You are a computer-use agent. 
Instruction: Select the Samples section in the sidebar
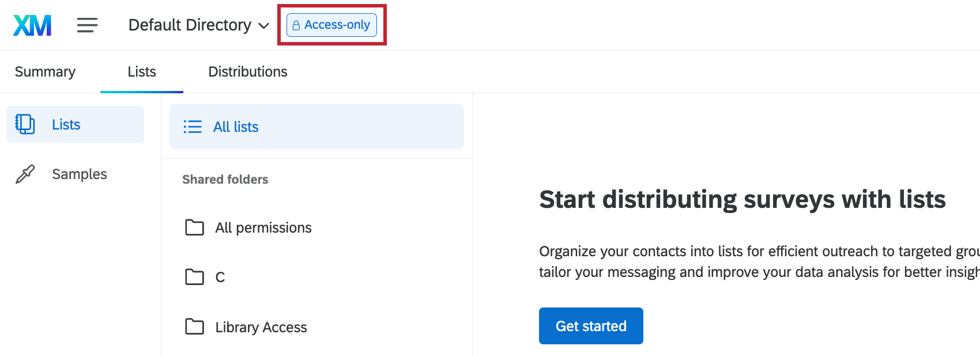[79, 174]
